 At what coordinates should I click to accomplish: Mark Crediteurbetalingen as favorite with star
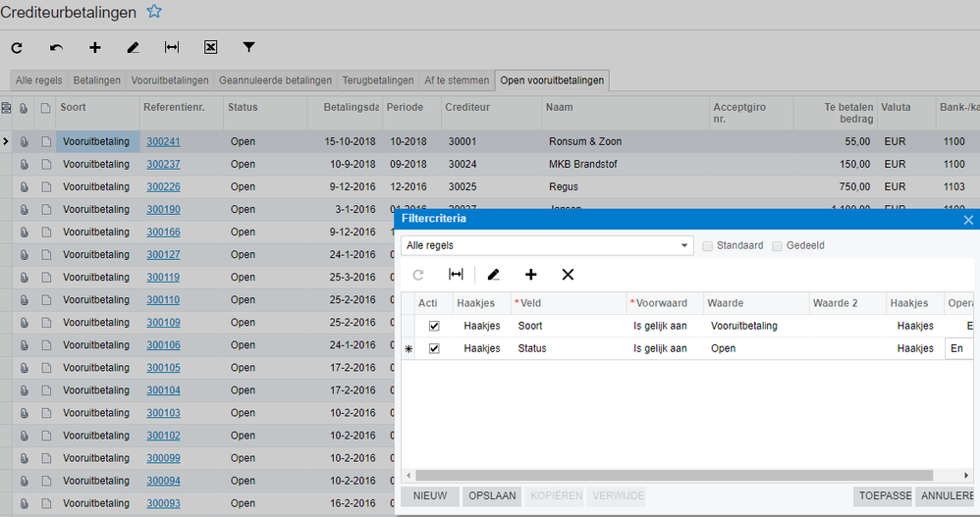[x=154, y=12]
